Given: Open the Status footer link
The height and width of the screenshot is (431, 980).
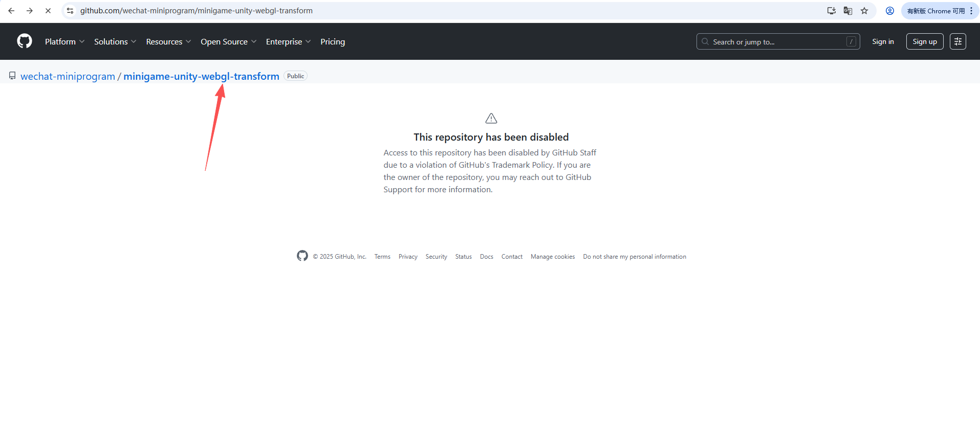Looking at the screenshot, I should click(464, 257).
